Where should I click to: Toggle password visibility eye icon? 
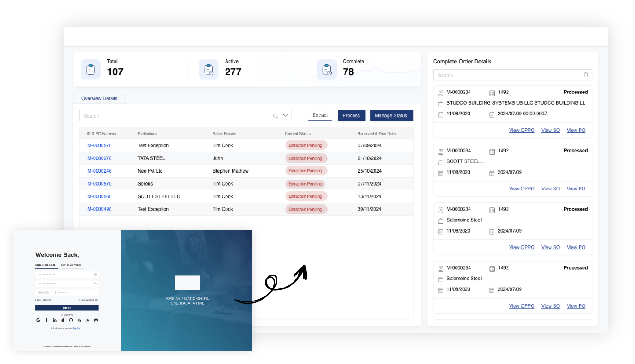click(x=95, y=284)
